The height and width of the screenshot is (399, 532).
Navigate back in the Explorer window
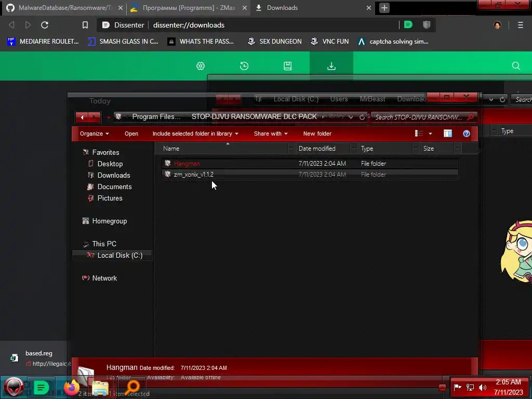click(82, 117)
